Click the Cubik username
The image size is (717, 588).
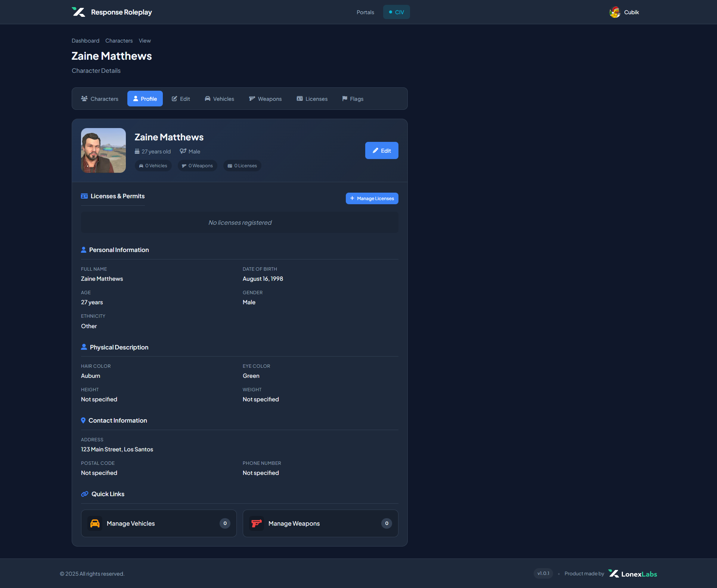[x=631, y=12]
